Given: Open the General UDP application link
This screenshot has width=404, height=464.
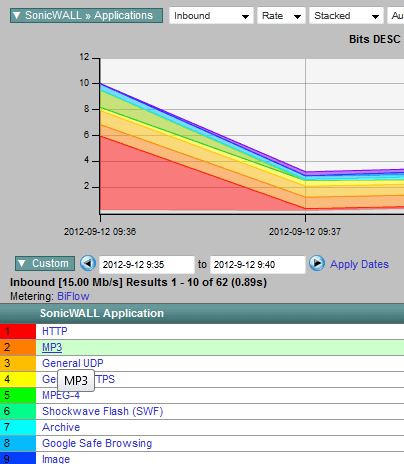Looking at the screenshot, I should [73, 363].
